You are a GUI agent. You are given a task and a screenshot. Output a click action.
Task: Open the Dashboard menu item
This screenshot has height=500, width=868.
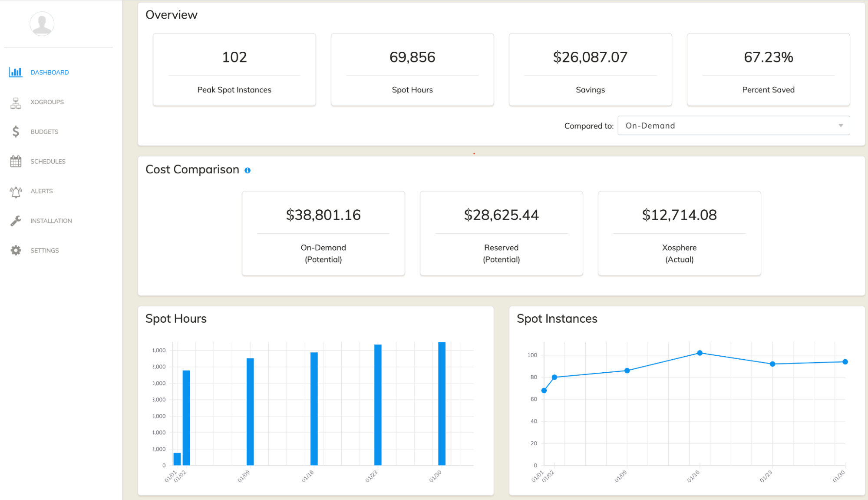(50, 73)
